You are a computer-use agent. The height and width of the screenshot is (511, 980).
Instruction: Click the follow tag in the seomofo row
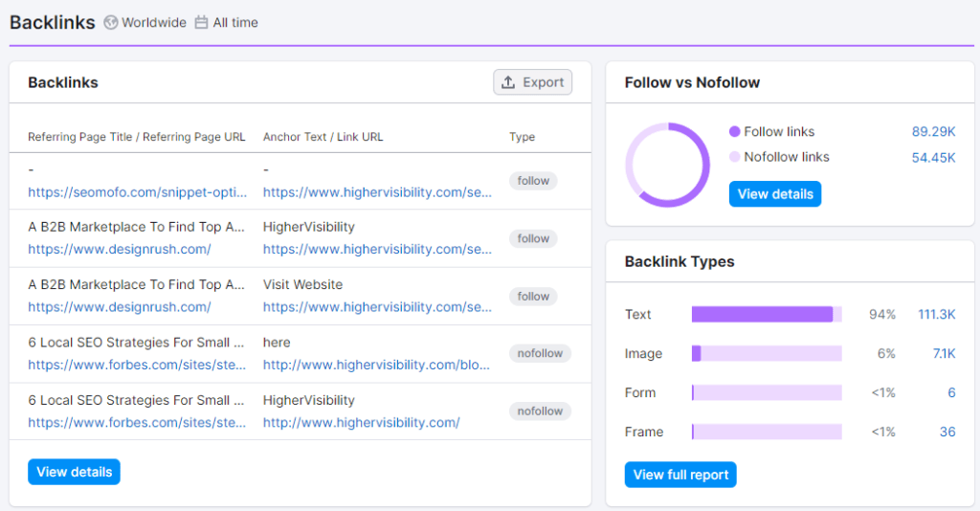[533, 181]
